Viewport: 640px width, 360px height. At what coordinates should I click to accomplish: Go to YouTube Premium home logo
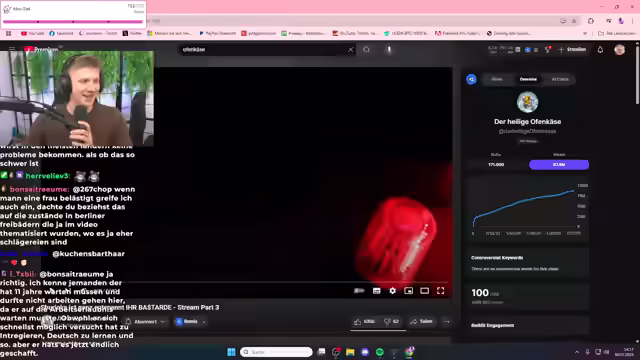point(41,49)
